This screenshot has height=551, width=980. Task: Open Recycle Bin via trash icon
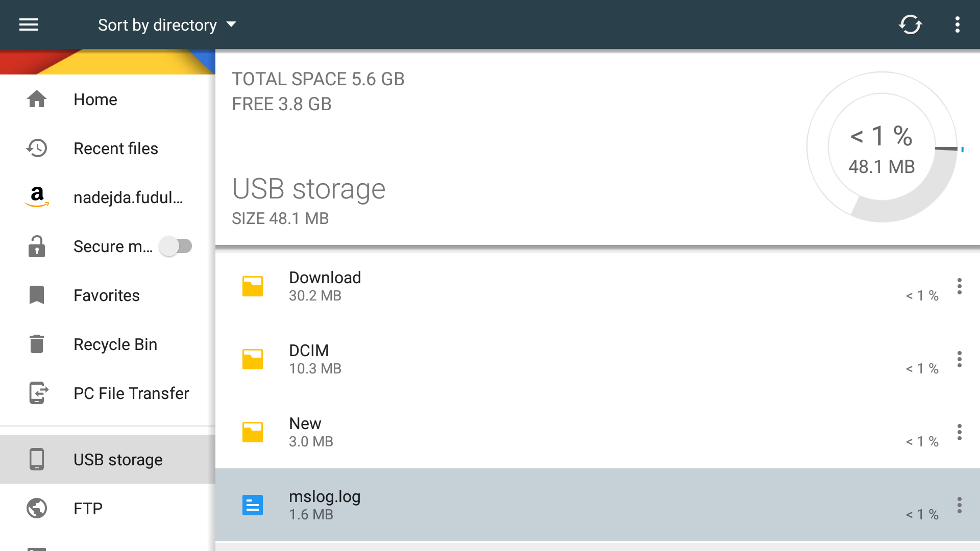tap(37, 344)
